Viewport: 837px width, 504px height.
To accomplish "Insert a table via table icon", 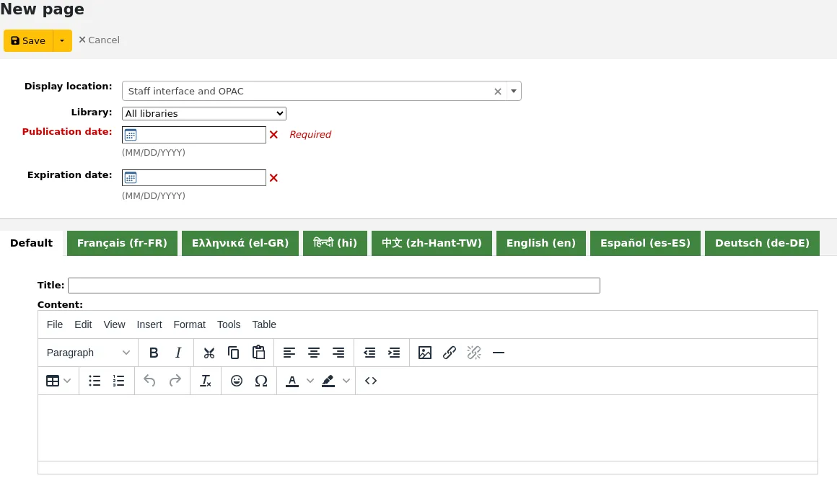I will click(52, 381).
